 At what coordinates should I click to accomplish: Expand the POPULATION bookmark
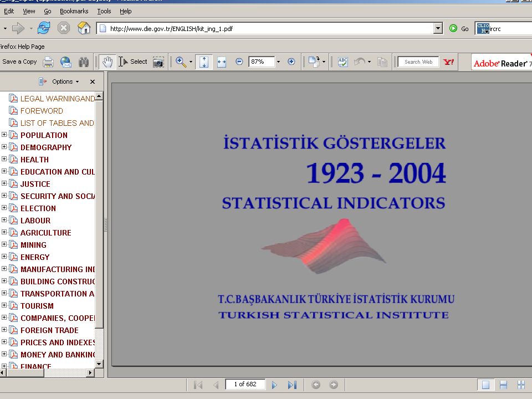tap(4, 135)
